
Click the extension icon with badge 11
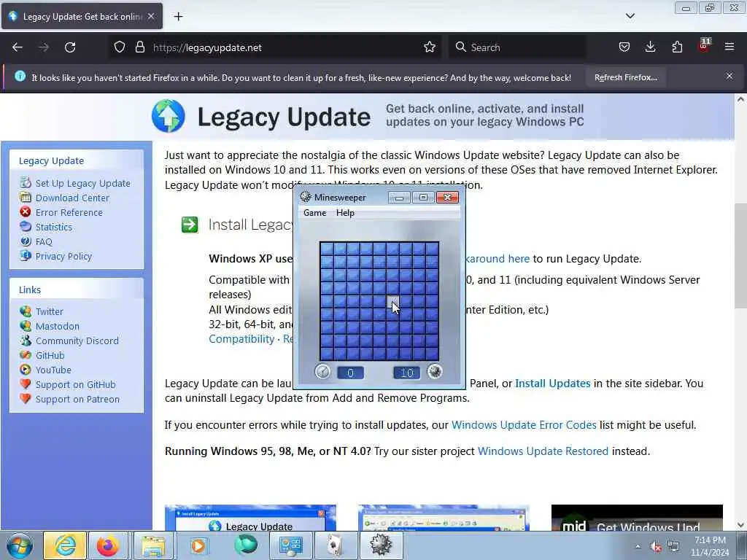[x=704, y=46]
